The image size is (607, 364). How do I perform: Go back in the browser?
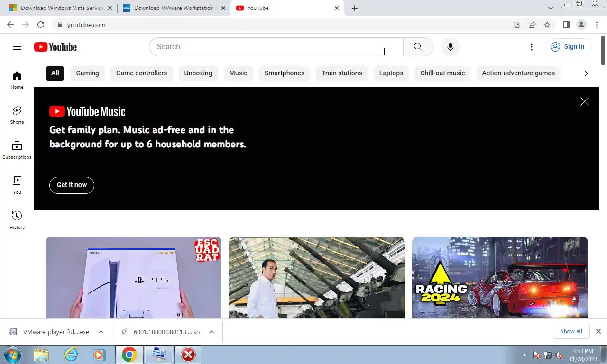click(x=10, y=25)
